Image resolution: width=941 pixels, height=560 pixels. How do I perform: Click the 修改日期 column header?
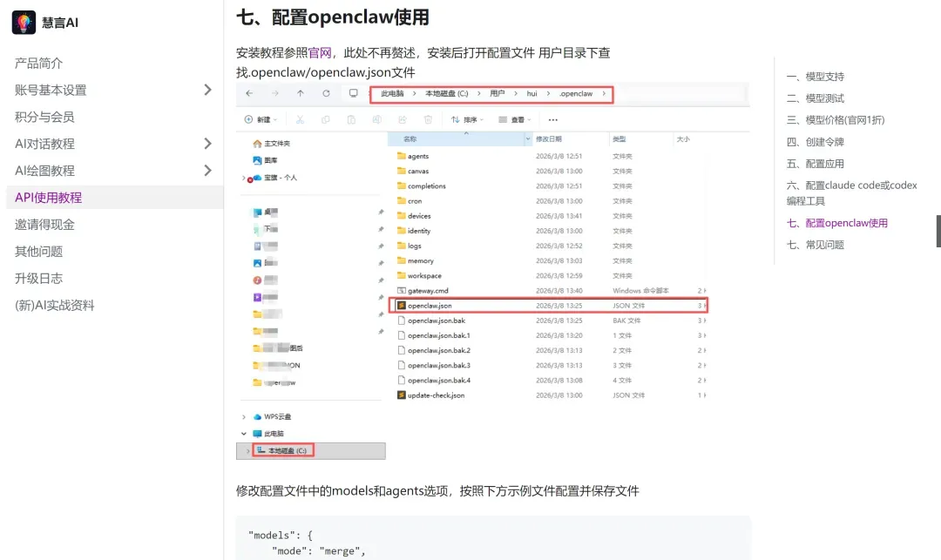point(549,139)
